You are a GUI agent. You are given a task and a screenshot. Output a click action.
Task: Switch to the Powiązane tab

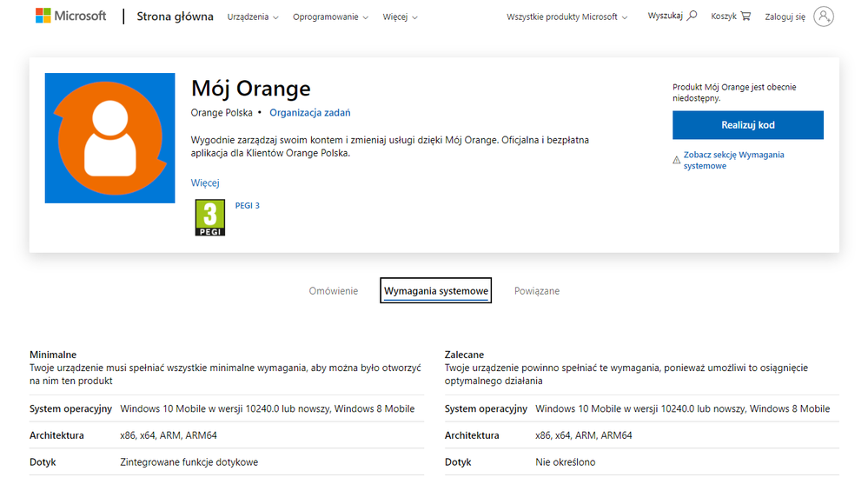click(536, 291)
